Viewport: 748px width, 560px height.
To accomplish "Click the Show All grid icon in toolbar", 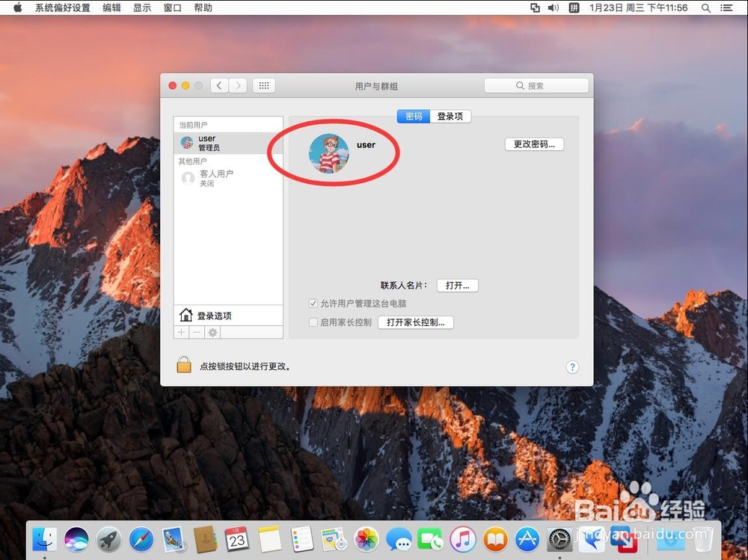I will [x=263, y=85].
